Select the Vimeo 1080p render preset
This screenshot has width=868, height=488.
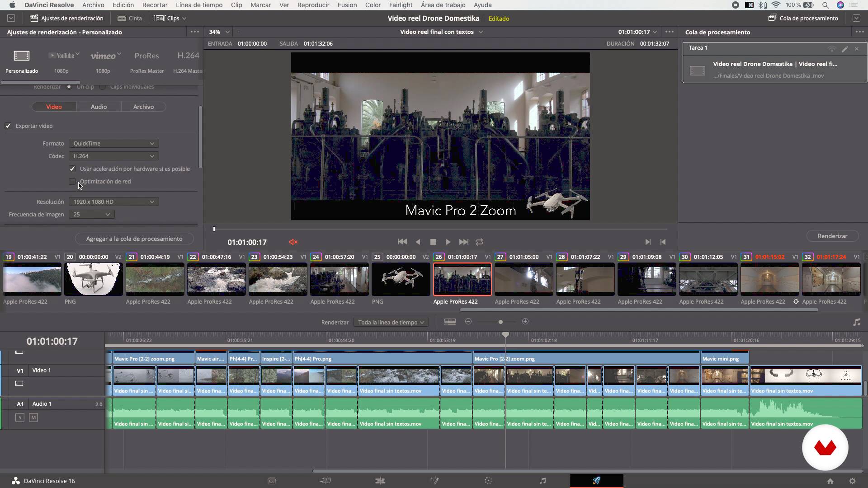[104, 56]
